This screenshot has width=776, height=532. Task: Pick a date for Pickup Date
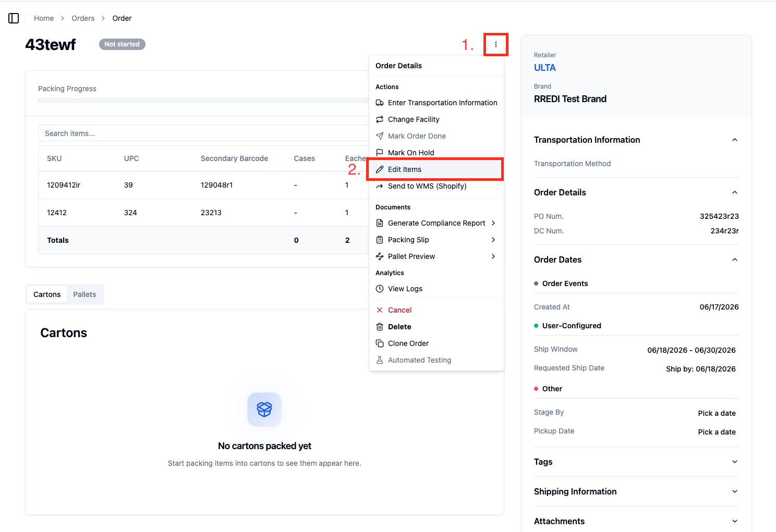[x=717, y=432]
